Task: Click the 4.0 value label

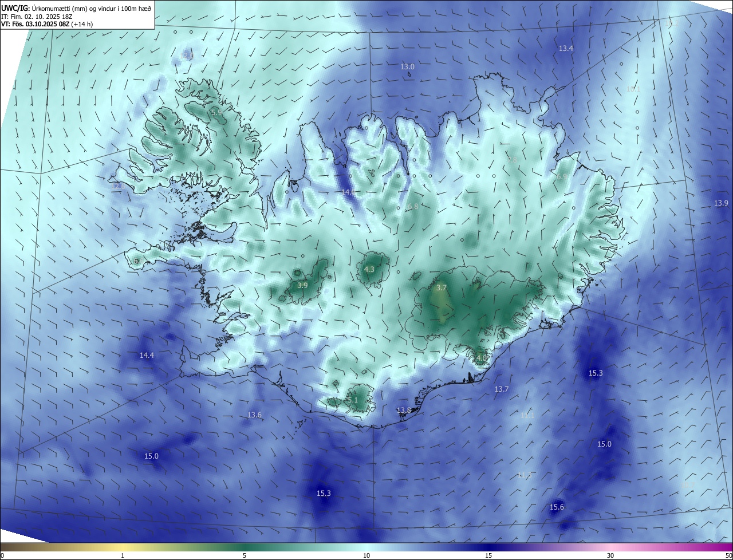Action: [481, 358]
